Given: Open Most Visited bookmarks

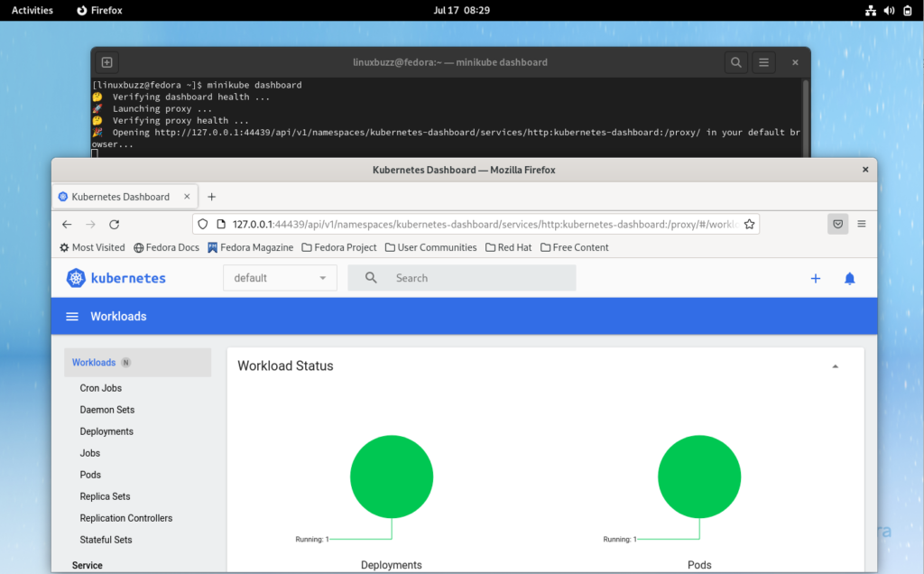Looking at the screenshot, I should 92,247.
